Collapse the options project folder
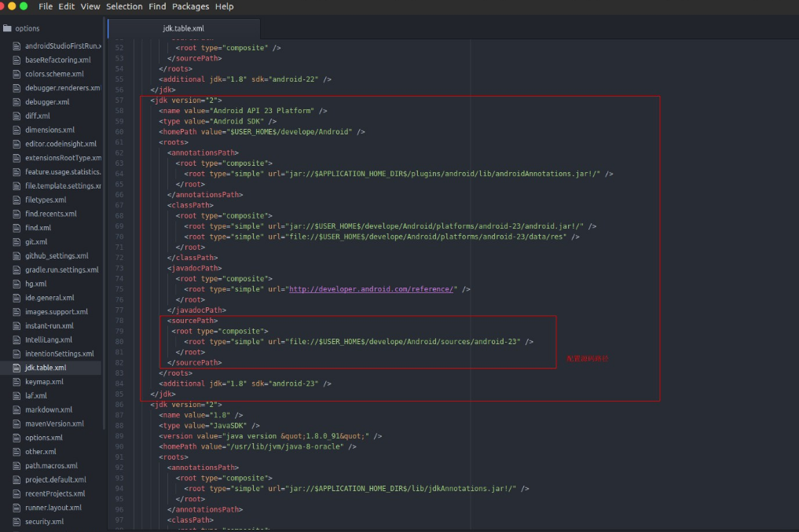Image resolution: width=799 pixels, height=532 pixels. (x=27, y=28)
